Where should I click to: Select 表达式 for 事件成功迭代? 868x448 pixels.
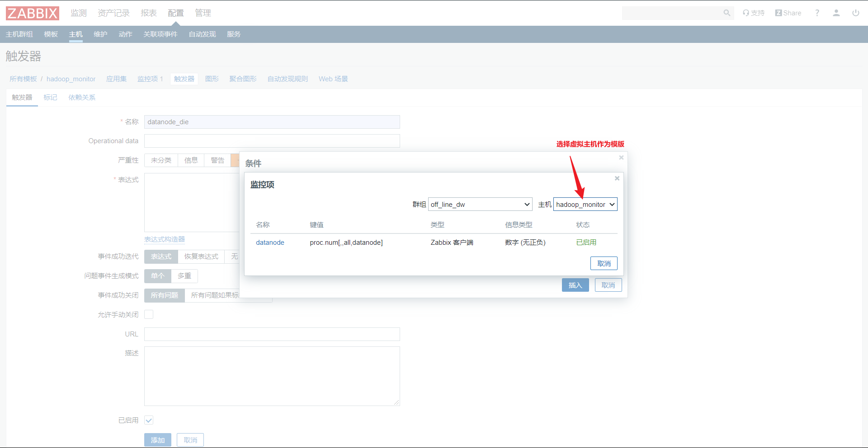(x=161, y=257)
